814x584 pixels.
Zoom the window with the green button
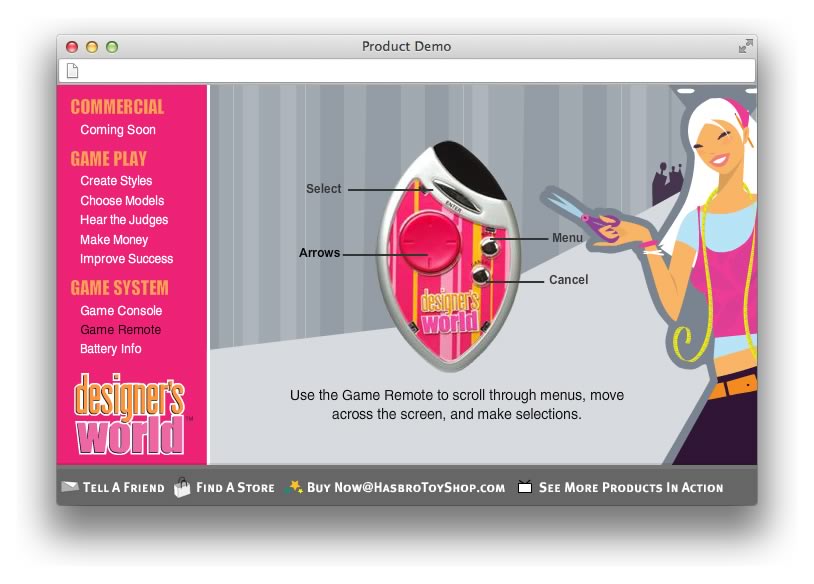coord(112,47)
